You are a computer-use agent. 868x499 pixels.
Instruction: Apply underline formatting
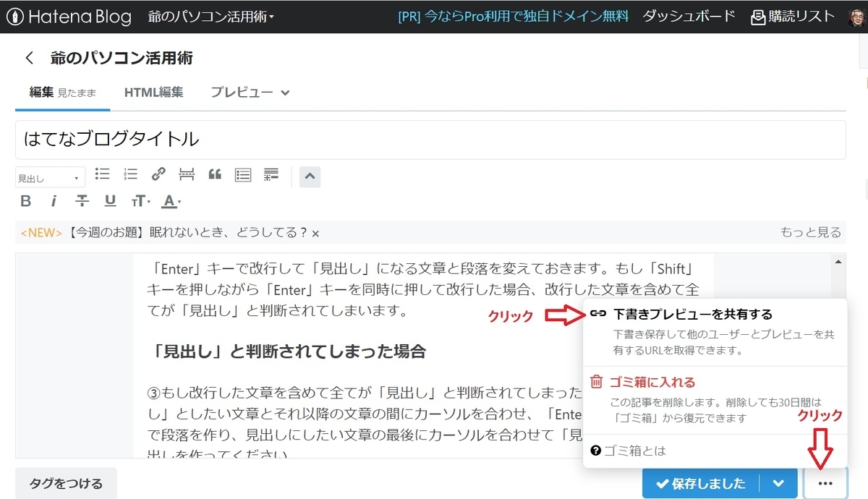coord(110,200)
